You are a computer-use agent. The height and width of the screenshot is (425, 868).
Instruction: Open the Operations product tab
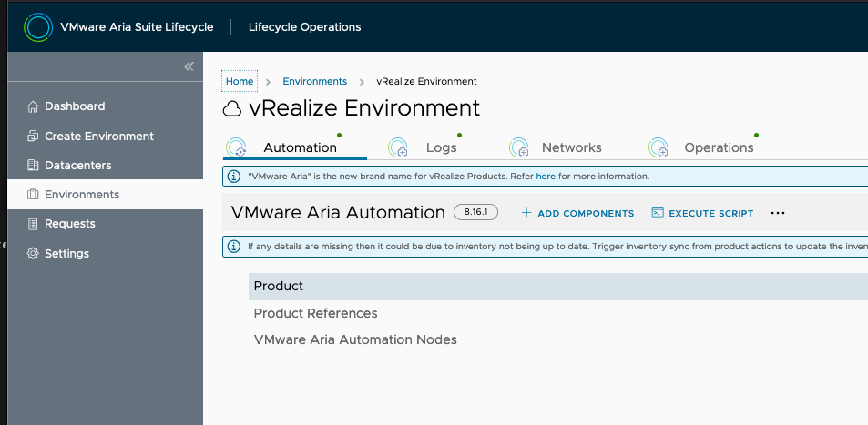coord(719,147)
